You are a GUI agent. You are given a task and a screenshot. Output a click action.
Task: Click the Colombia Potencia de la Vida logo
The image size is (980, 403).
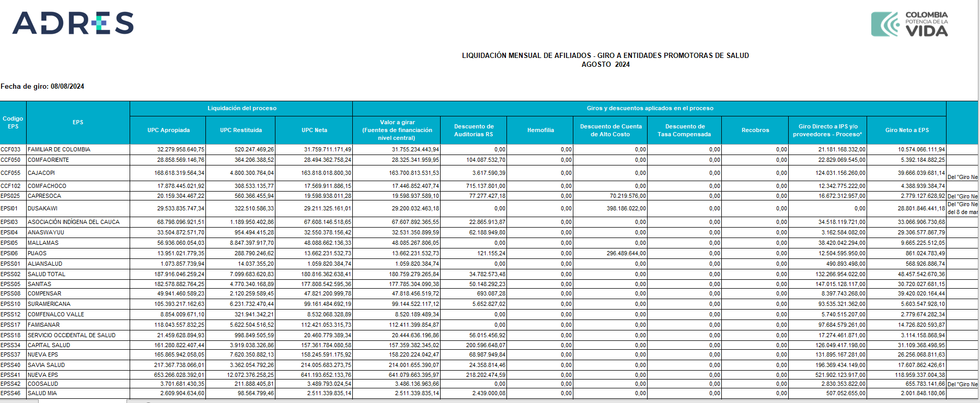point(909,24)
